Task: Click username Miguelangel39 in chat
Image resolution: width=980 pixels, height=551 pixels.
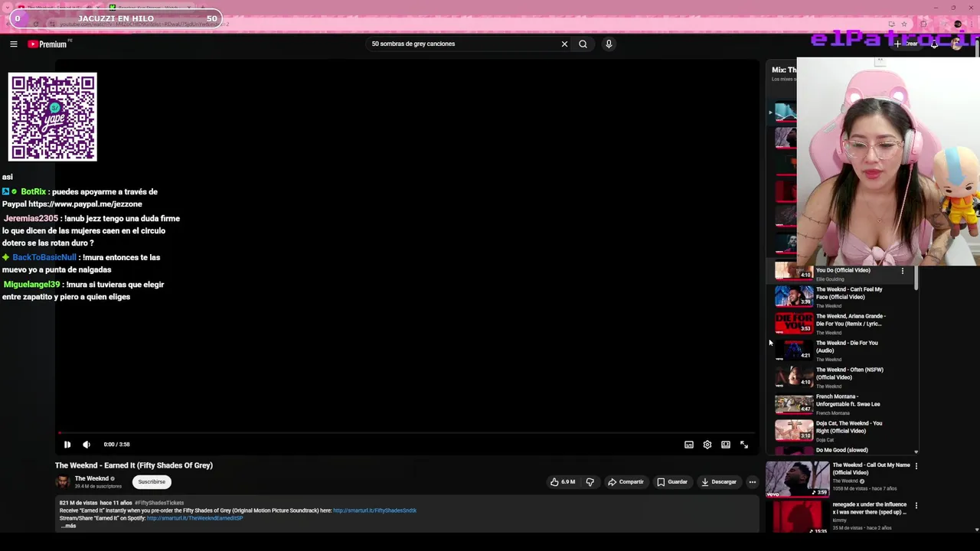Action: [31, 285]
